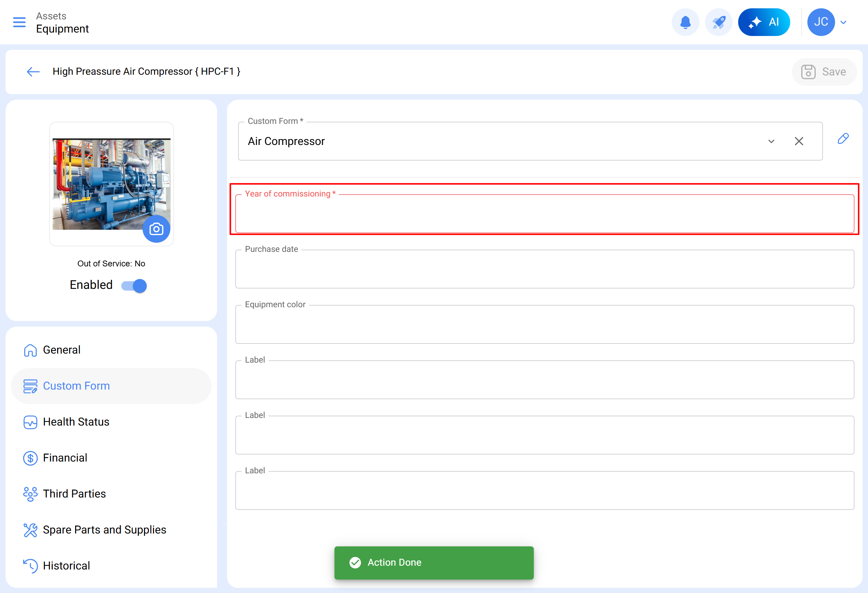Image resolution: width=868 pixels, height=593 pixels.
Task: Click the Save button
Action: [824, 72]
